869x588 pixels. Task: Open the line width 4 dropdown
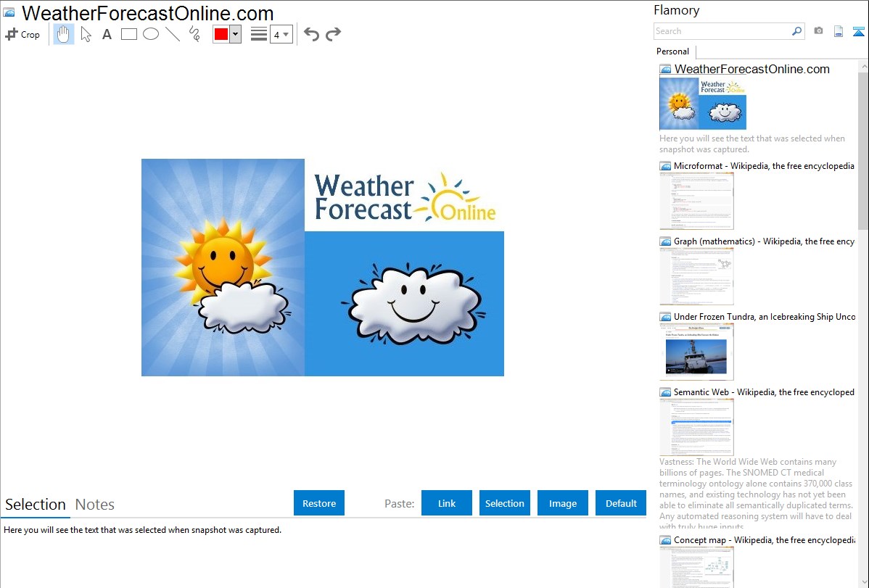pyautogui.click(x=281, y=34)
